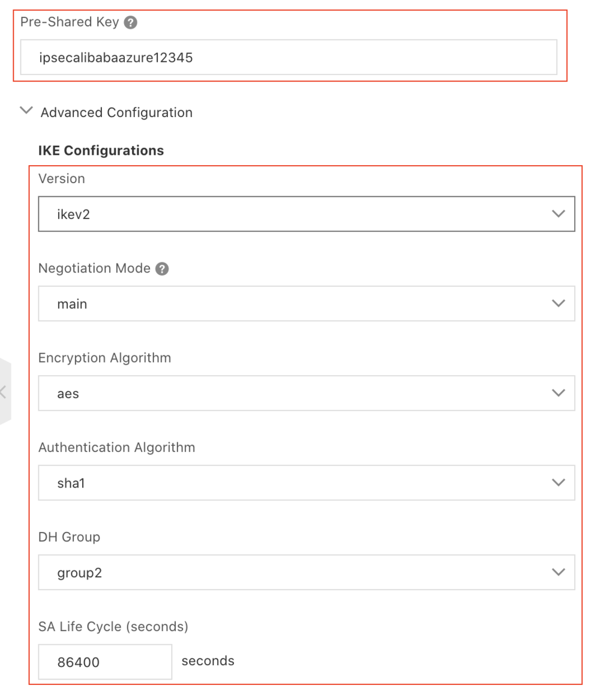Click the Pre-Shared Key label text
The width and height of the screenshot is (600, 700).
pyautogui.click(x=70, y=22)
